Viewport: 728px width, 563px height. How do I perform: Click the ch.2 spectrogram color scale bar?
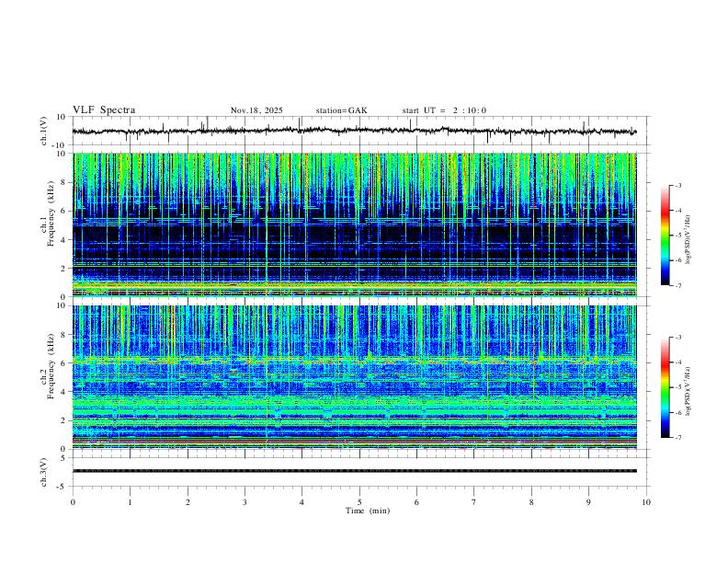coord(665,387)
